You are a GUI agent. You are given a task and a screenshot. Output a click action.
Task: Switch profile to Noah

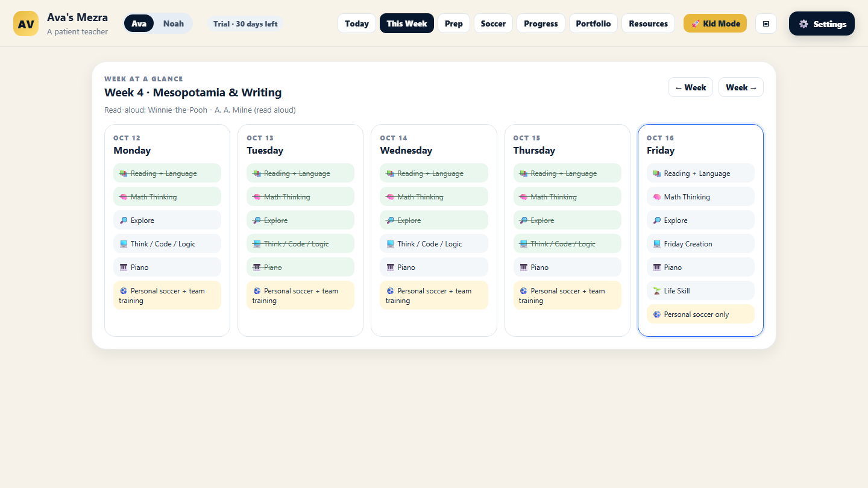coord(174,23)
